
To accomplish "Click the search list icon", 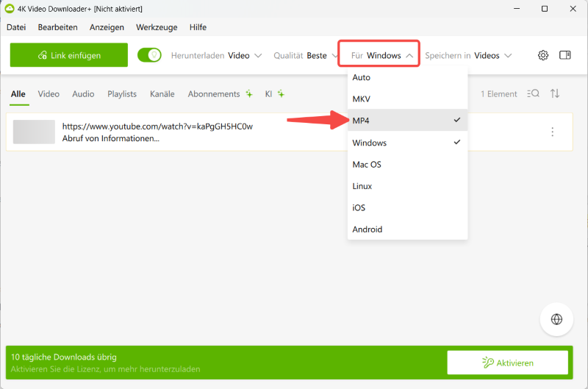I will pyautogui.click(x=533, y=93).
